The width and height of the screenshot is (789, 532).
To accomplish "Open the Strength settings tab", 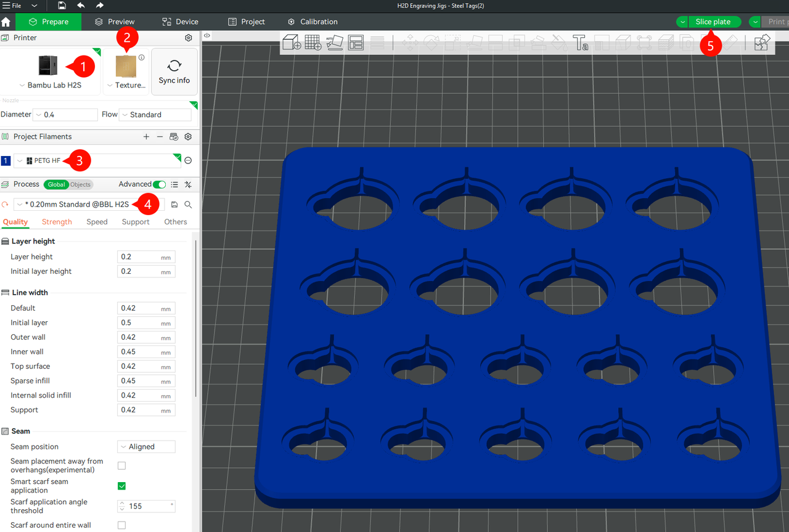I will [x=57, y=222].
